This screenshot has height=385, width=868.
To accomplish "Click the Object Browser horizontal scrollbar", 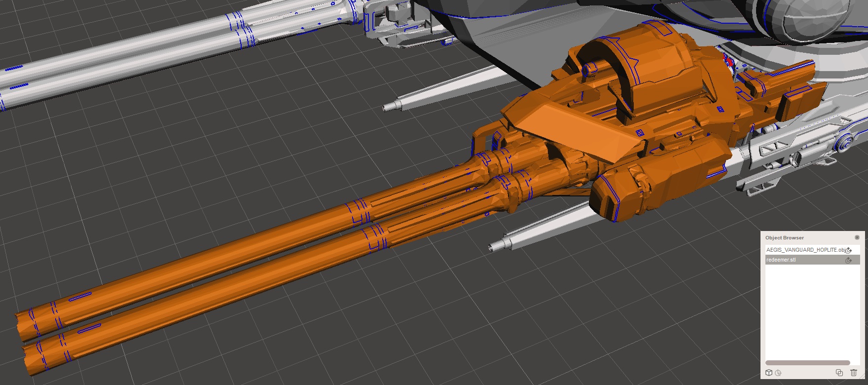I will tap(807, 363).
